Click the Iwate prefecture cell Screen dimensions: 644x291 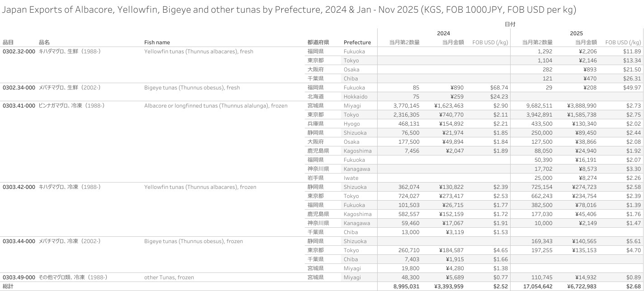[350, 178]
